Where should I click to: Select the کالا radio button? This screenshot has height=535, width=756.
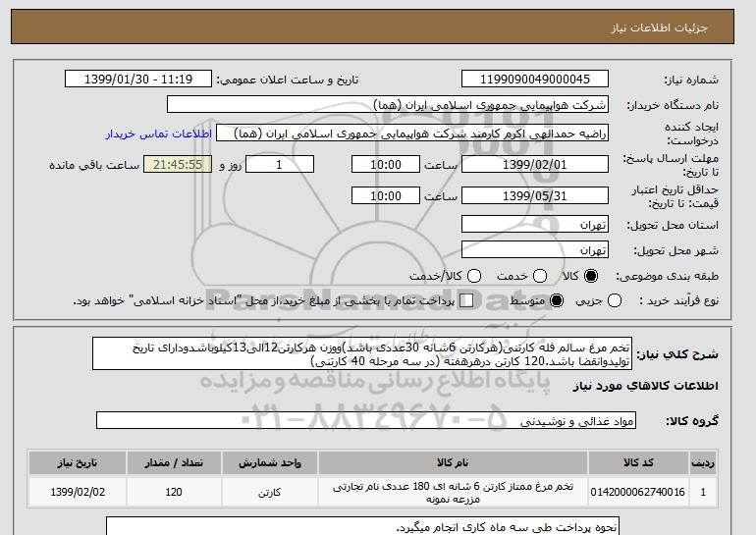[x=591, y=276]
